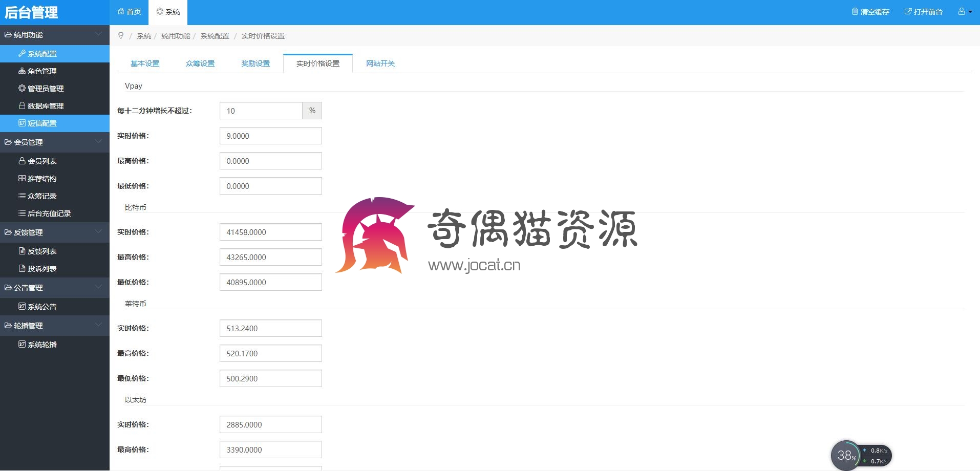Click the 统用功能 folder icon

click(8, 35)
